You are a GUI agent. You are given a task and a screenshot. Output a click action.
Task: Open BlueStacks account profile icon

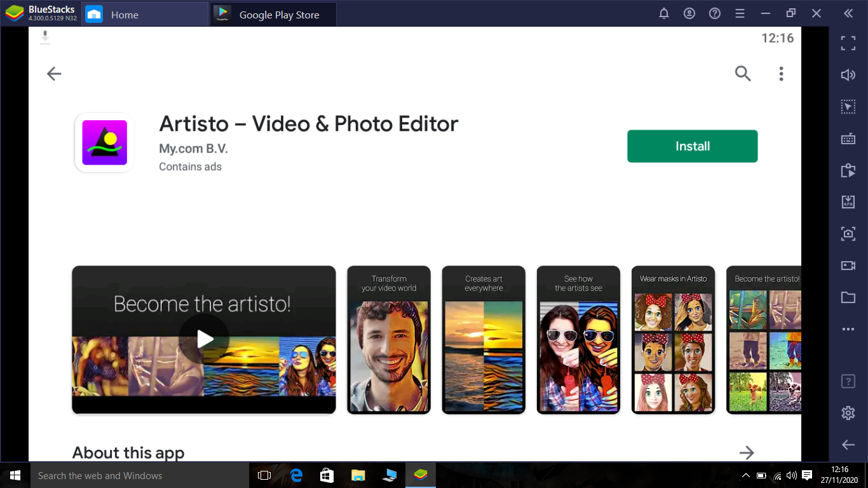[x=689, y=13]
